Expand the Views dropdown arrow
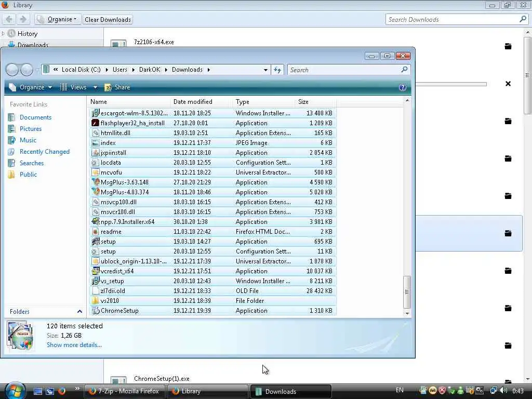Viewport: 532px width, 399px height. click(x=96, y=87)
